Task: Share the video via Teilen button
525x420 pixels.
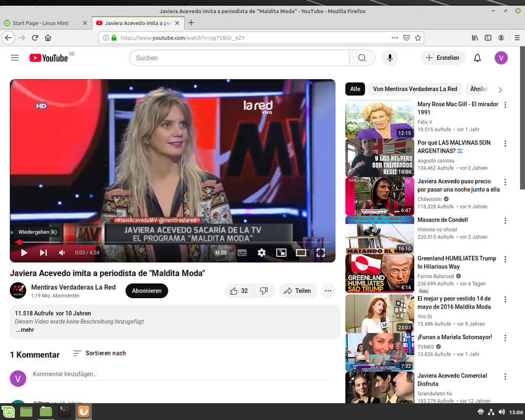Action: click(x=298, y=291)
